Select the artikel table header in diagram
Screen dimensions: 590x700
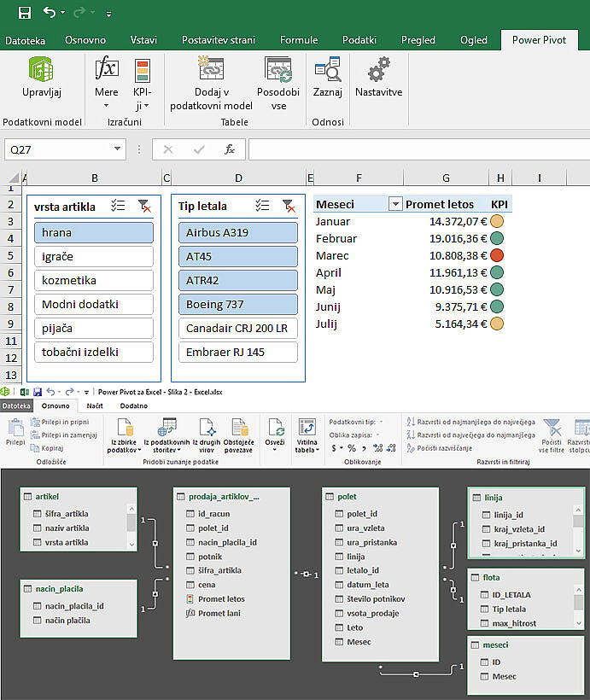coord(79,497)
